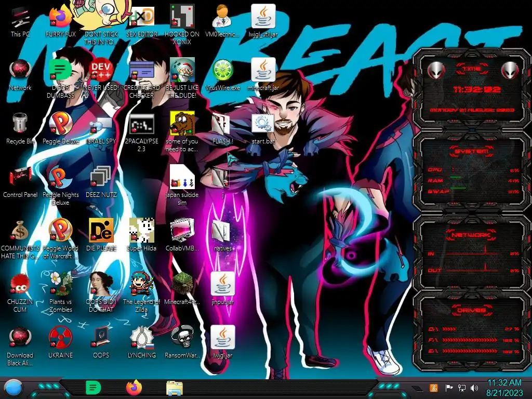Click the right alien head logo in gadget
Viewport: 532px width, 399px height.
click(510, 71)
